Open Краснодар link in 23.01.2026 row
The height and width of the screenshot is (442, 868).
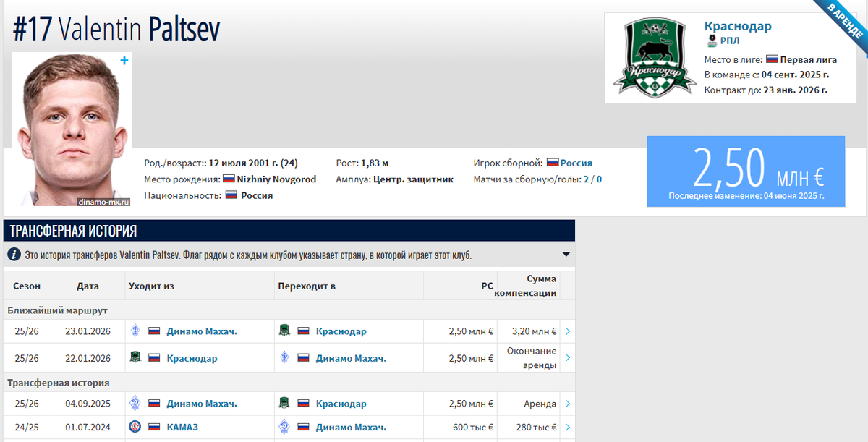pyautogui.click(x=341, y=331)
